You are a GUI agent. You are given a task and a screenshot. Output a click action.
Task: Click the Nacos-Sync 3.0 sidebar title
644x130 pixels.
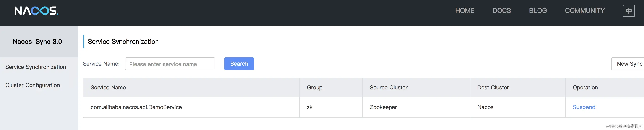click(37, 42)
